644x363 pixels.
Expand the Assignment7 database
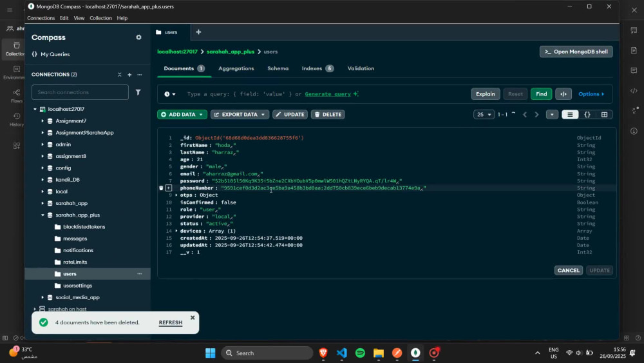[43, 121]
